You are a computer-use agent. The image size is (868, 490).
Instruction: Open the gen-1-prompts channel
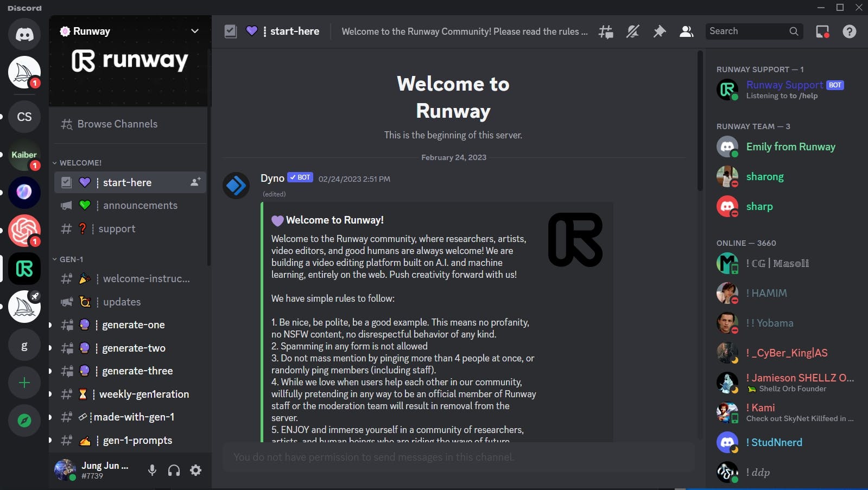130,441
